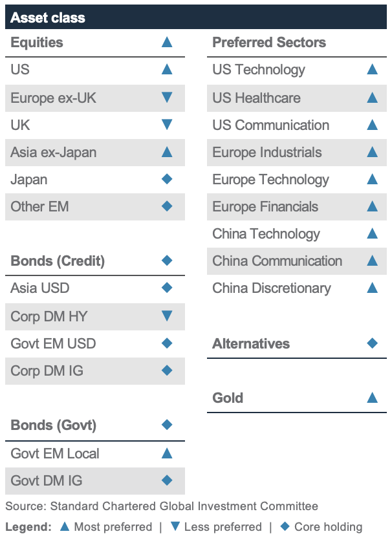The width and height of the screenshot is (392, 547).
Task: Click the up triangle beside US Technology
Action: [x=372, y=70]
